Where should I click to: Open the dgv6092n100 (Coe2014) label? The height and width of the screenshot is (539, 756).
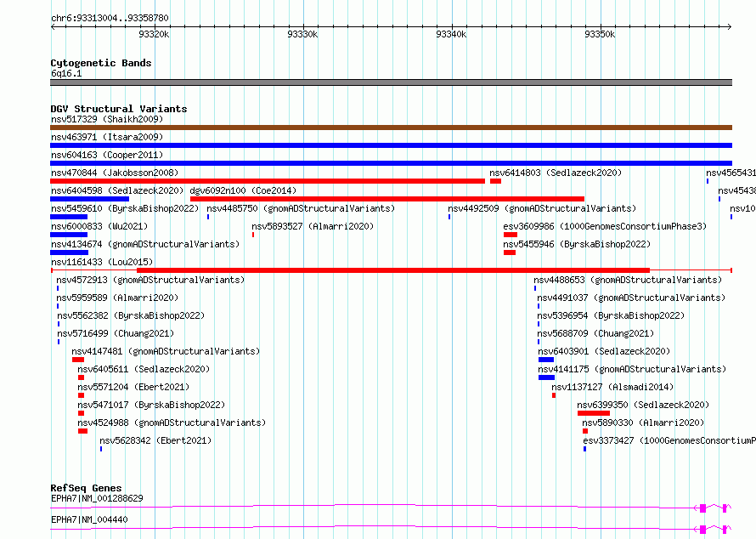click(243, 190)
